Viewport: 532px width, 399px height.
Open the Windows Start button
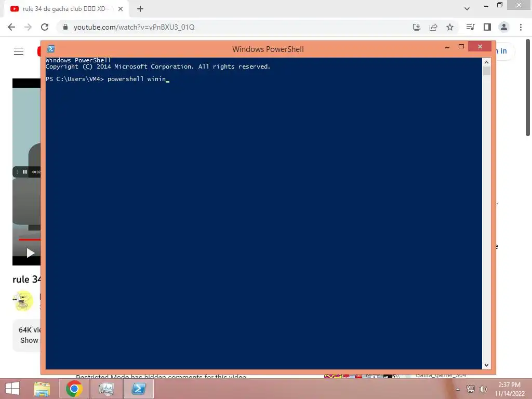12,389
